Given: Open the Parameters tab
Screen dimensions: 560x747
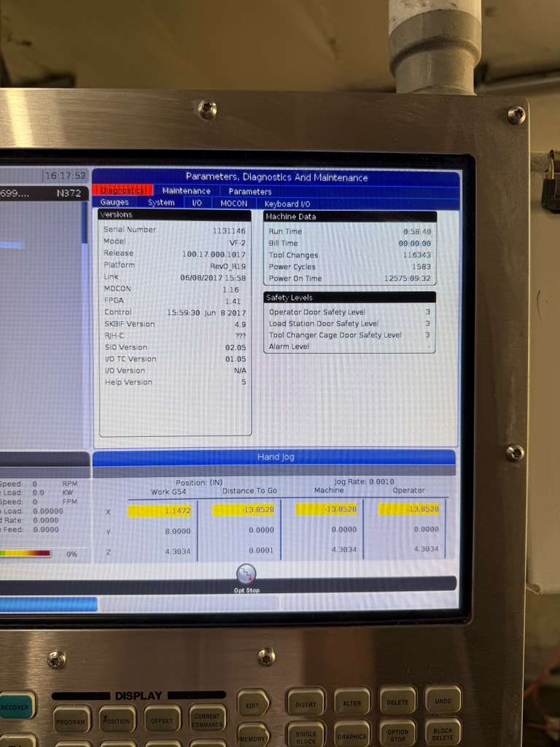Looking at the screenshot, I should click(250, 192).
